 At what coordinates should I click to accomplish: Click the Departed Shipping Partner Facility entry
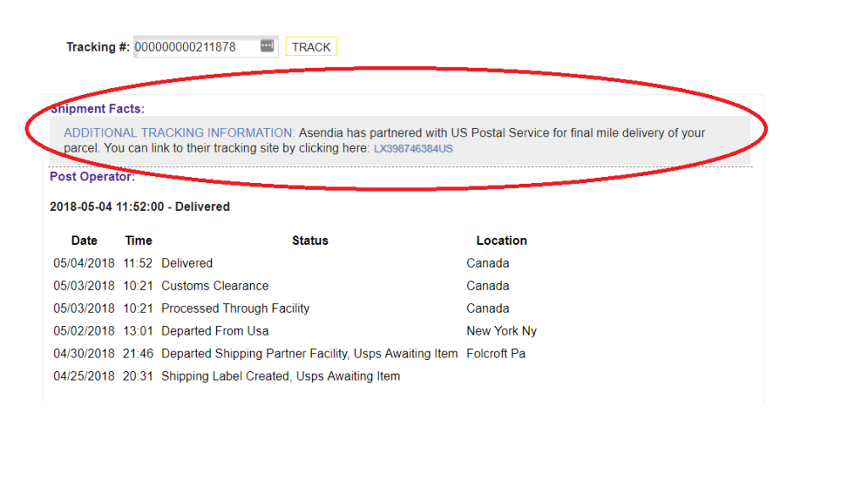point(309,353)
